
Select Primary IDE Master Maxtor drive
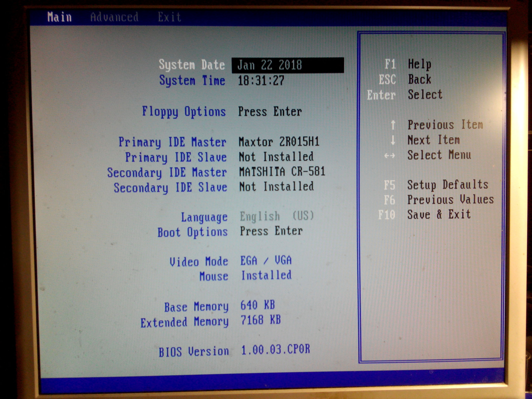coord(279,142)
